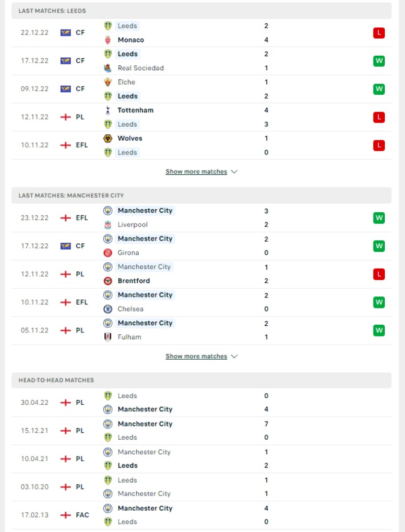
Task: Open the Leeds vs Monaco match row
Action: (x=201, y=33)
